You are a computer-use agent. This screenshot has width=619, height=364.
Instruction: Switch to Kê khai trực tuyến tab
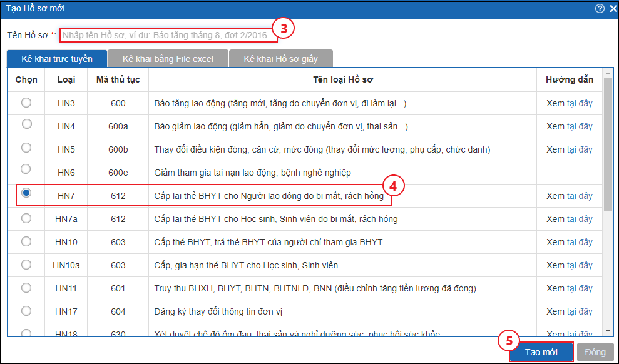pyautogui.click(x=57, y=59)
